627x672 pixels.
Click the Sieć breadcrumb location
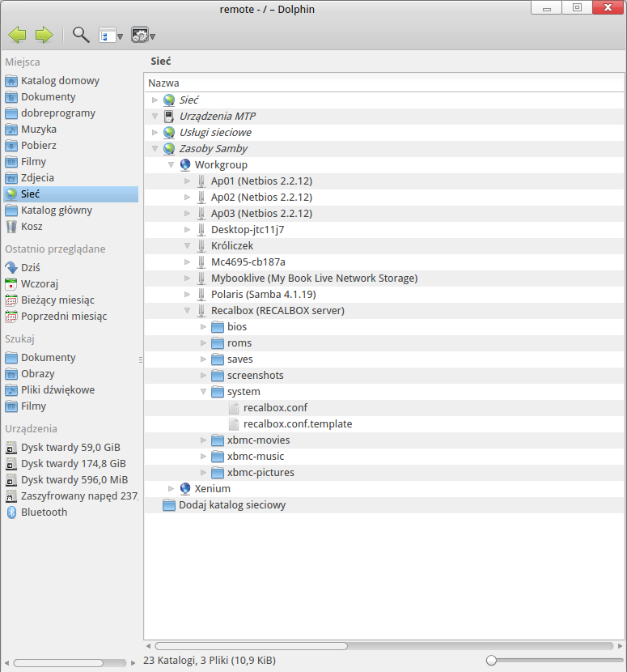161,62
